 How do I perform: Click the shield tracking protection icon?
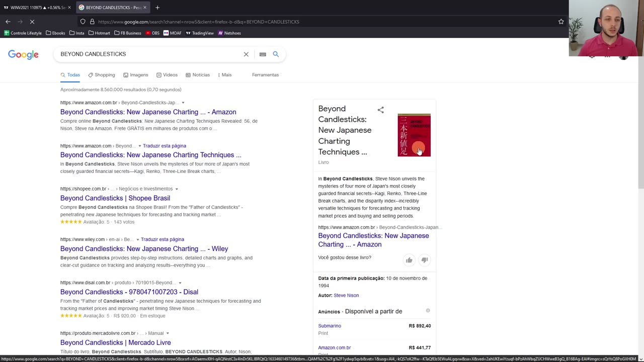click(83, 22)
